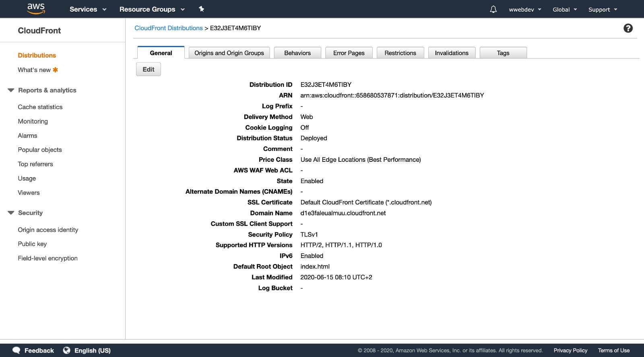Click the Distribution ID value E32J3ET4M6TIBY
The width and height of the screenshot is (644, 357).
pos(326,85)
